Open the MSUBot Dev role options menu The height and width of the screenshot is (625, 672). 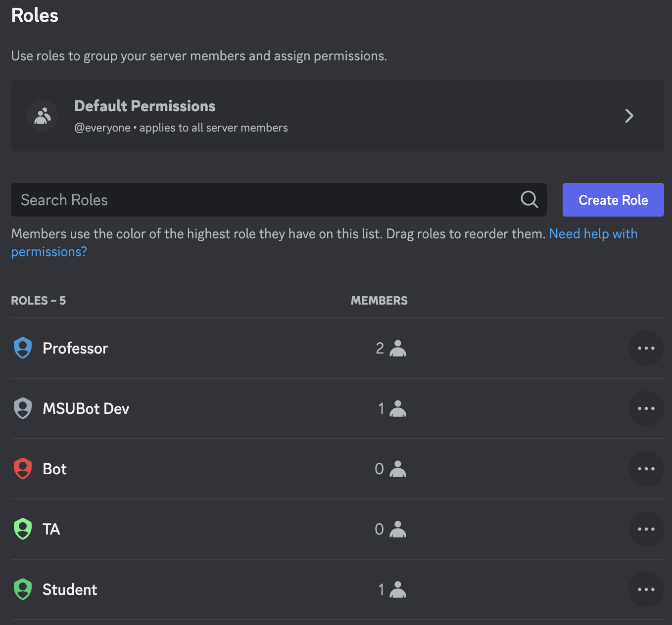(x=646, y=408)
